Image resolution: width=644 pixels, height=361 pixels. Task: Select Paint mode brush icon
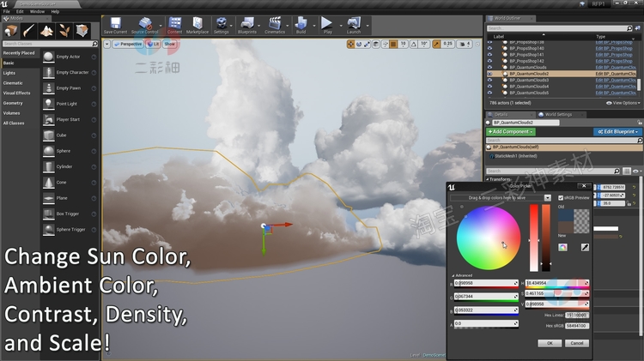(28, 30)
